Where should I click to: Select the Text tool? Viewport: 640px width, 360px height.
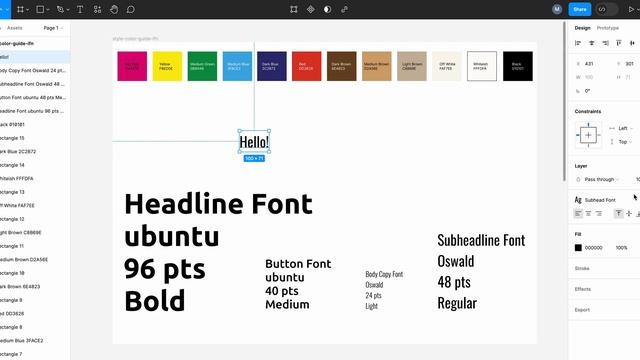pyautogui.click(x=80, y=9)
